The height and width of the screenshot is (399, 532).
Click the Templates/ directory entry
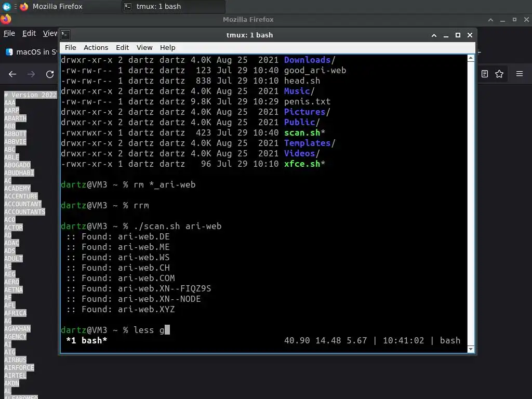click(x=310, y=143)
